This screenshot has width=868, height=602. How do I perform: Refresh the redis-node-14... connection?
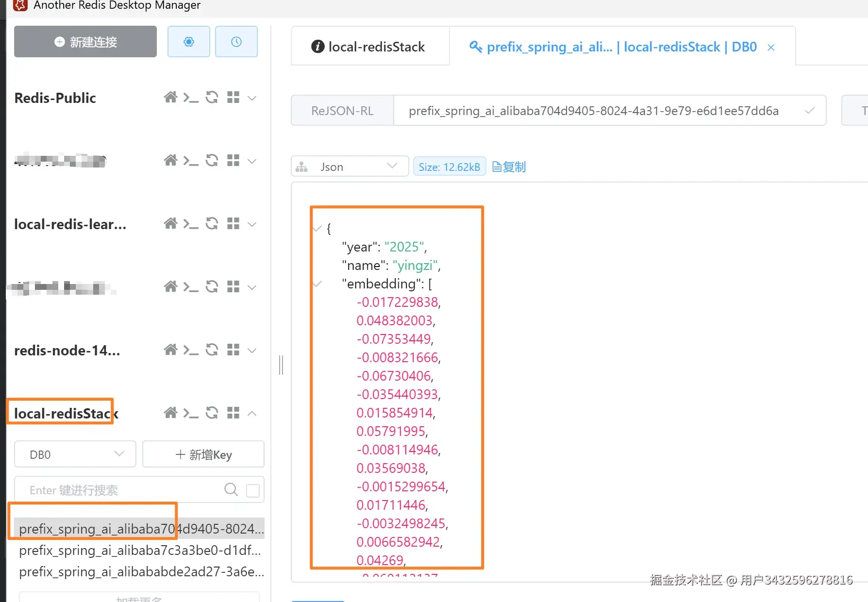coord(212,350)
